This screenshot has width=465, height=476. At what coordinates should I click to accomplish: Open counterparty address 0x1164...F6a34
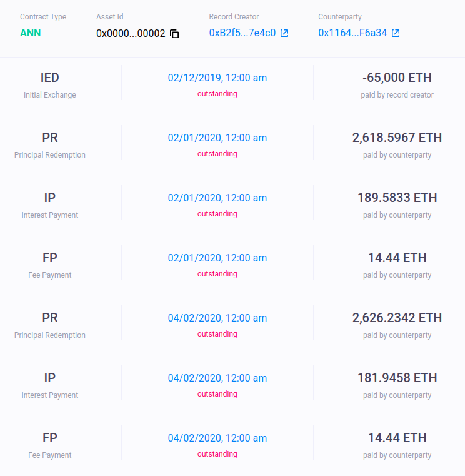352,33
